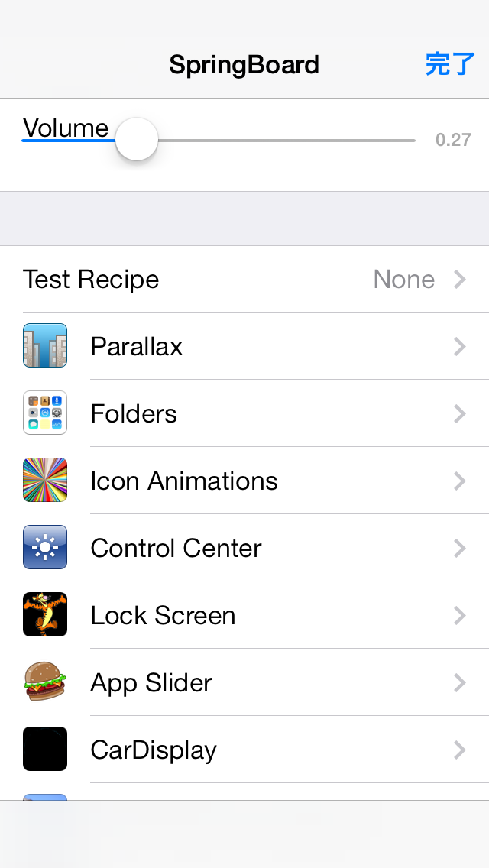Tap the 完了 done button
Screen dimensions: 489x868
pos(450,64)
